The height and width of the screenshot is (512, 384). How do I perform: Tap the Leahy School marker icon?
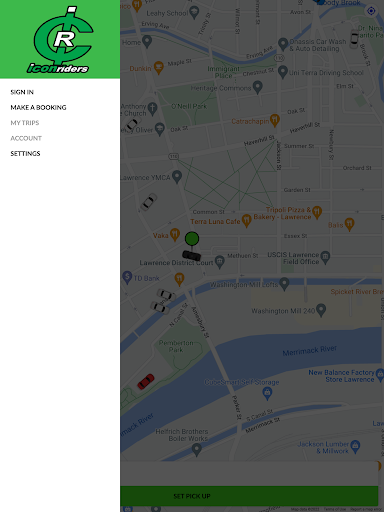(x=194, y=13)
